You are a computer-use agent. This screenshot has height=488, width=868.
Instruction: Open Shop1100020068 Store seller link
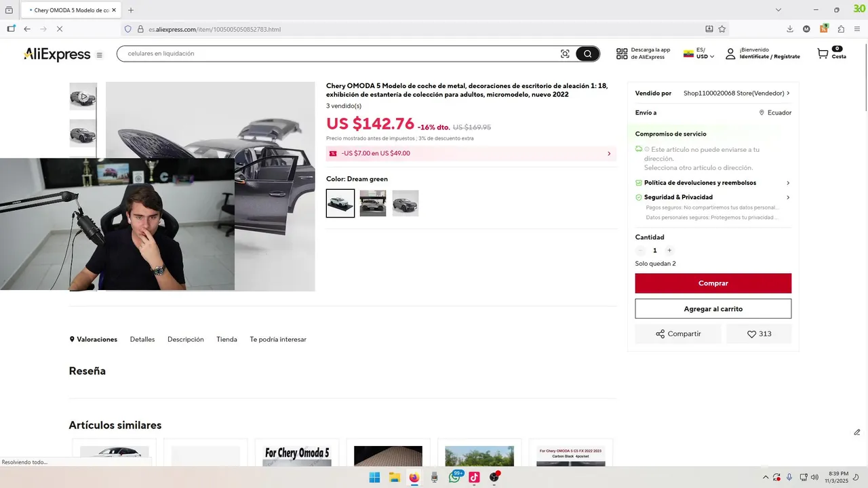coord(736,94)
